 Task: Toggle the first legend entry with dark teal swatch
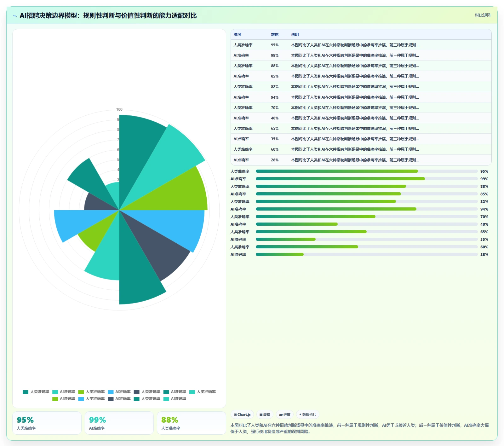tap(36, 392)
